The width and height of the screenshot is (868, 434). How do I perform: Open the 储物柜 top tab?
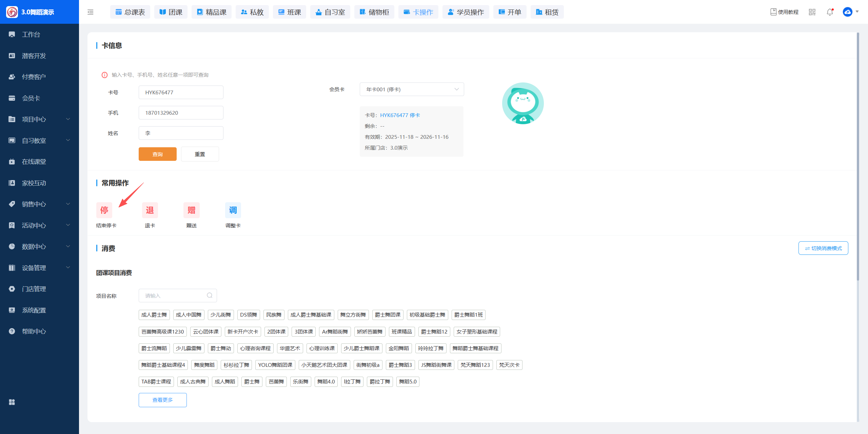point(374,12)
